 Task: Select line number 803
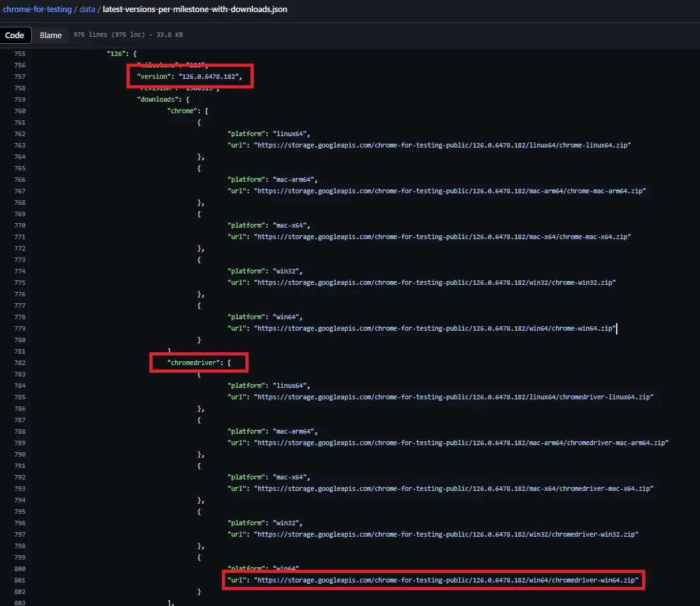click(x=20, y=602)
